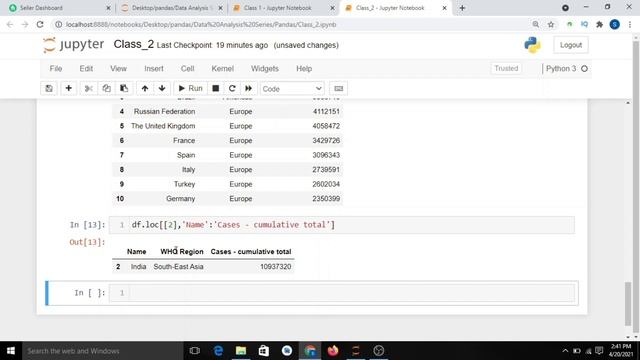
Task: Open the Cell menu
Action: (x=188, y=69)
